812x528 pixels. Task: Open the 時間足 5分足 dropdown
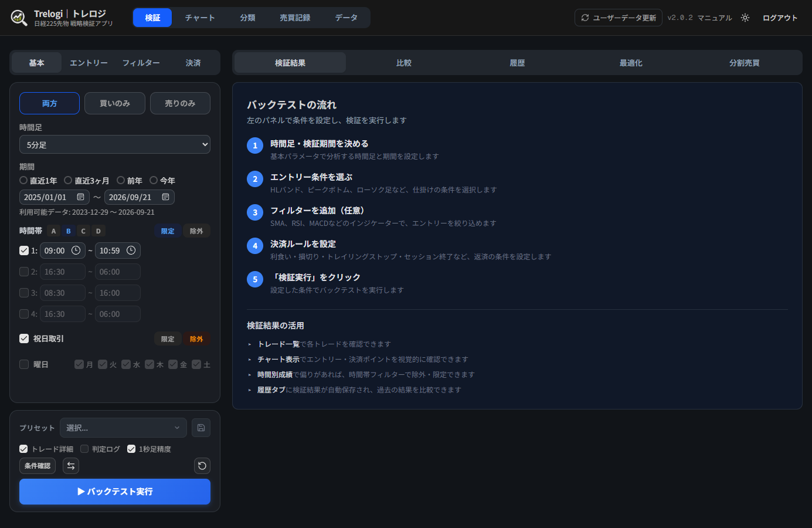[x=115, y=144]
